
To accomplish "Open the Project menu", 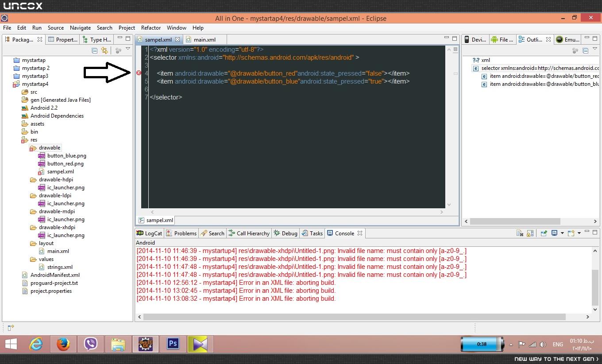I will (x=127, y=28).
